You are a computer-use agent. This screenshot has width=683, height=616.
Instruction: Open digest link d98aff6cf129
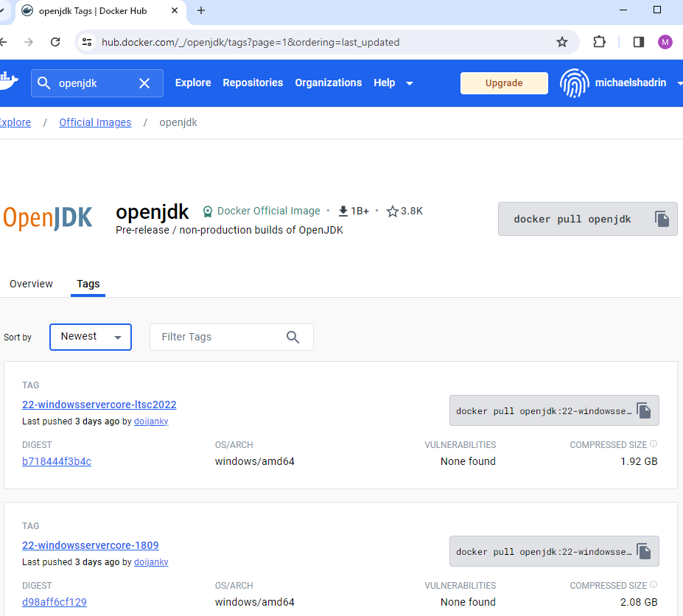55,601
